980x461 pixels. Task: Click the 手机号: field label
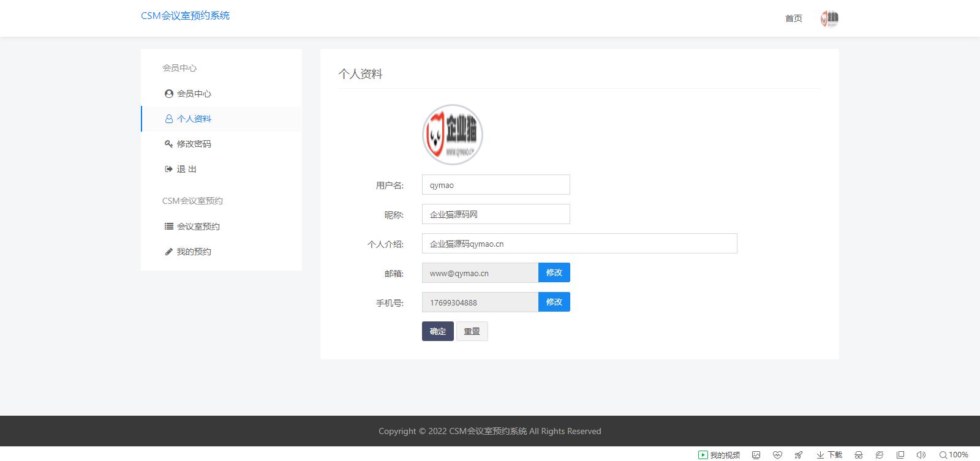coord(390,303)
